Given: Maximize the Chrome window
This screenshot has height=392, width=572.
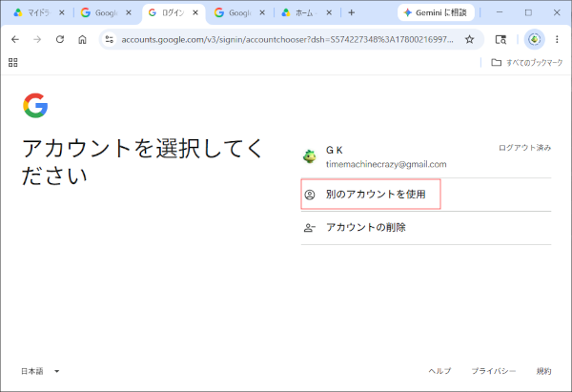Looking at the screenshot, I should pos(528,12).
